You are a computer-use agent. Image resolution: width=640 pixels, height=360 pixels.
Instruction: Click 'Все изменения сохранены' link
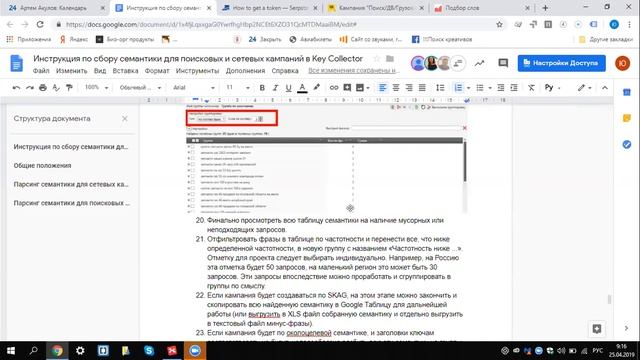click(354, 71)
